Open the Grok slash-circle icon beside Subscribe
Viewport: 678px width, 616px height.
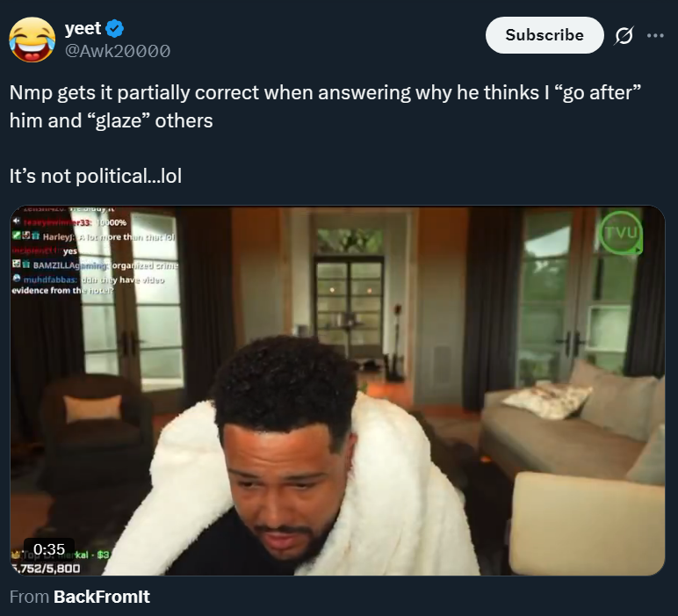[x=624, y=35]
